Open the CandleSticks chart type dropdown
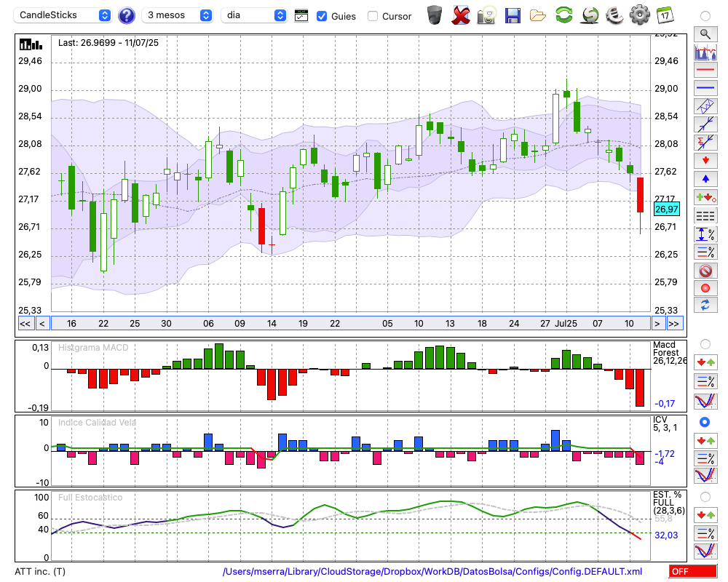728x582 pixels. click(63, 15)
